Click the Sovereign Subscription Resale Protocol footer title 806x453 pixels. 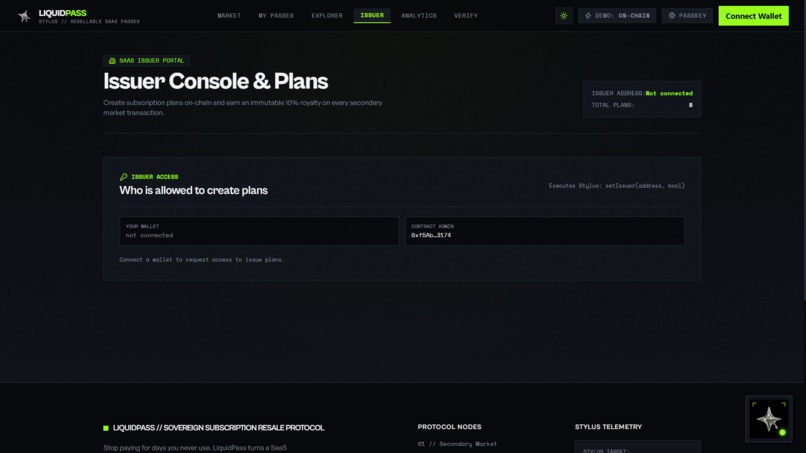click(218, 428)
